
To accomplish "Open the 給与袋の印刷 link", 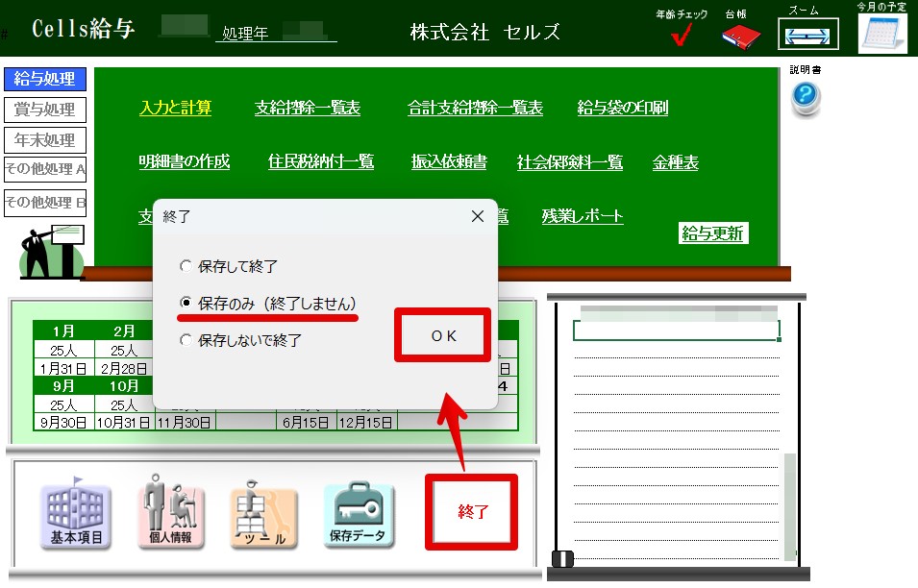I will 622,108.
